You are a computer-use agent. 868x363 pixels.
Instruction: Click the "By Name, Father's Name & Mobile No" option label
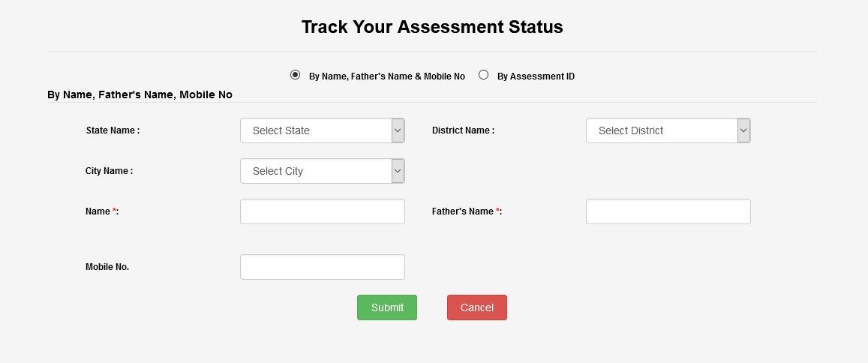pyautogui.click(x=387, y=76)
